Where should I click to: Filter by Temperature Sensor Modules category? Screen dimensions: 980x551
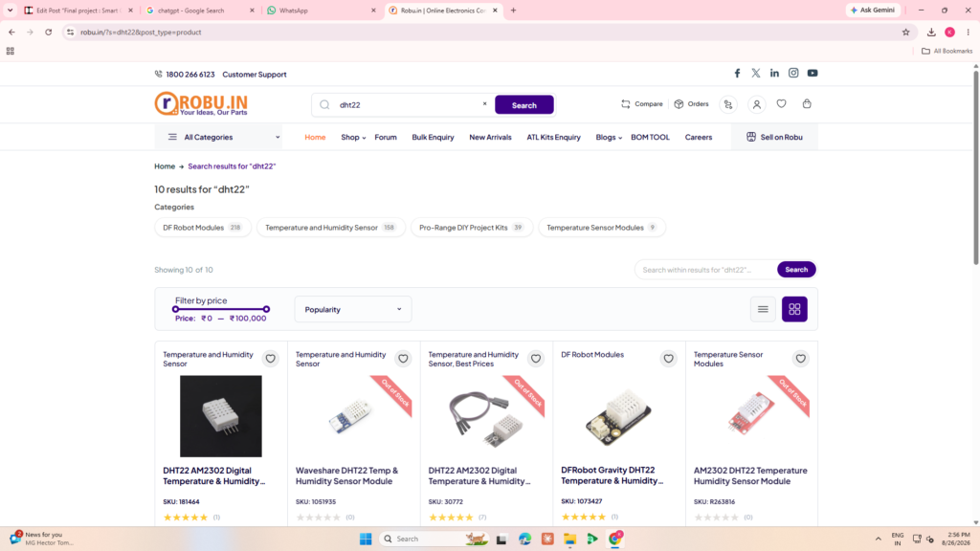coord(601,228)
